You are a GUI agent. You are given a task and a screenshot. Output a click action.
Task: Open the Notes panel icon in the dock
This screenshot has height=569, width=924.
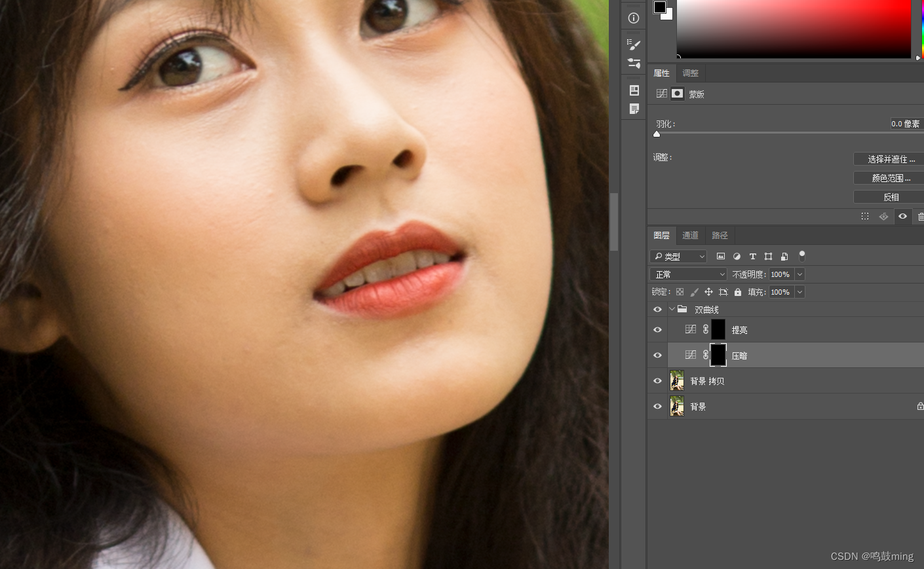pyautogui.click(x=634, y=109)
